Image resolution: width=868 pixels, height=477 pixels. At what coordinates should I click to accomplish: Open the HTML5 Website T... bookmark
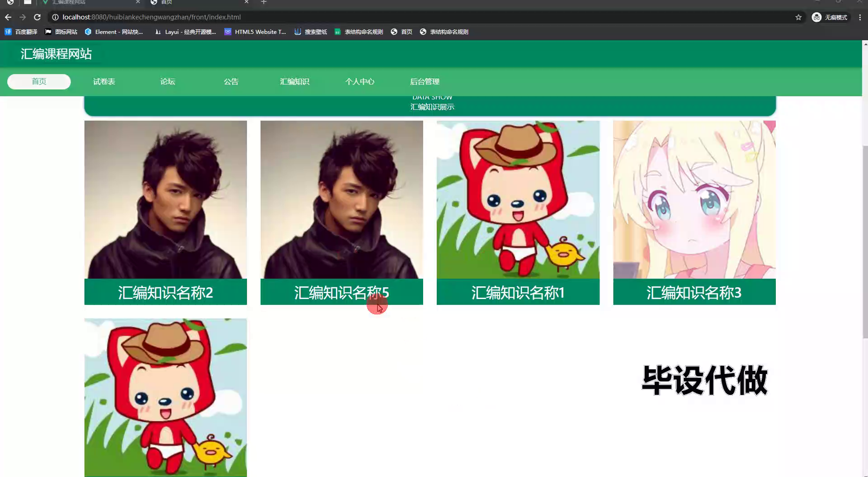click(x=255, y=32)
